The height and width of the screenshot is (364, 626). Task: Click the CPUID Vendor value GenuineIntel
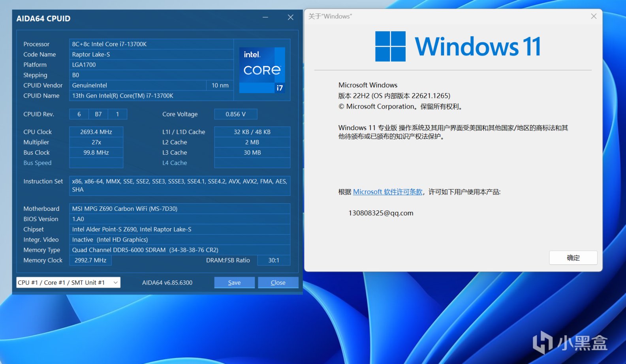[x=138, y=85]
